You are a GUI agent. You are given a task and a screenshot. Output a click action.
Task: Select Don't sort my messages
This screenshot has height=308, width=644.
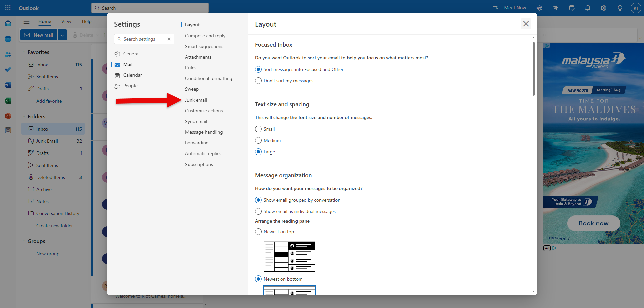tap(258, 81)
